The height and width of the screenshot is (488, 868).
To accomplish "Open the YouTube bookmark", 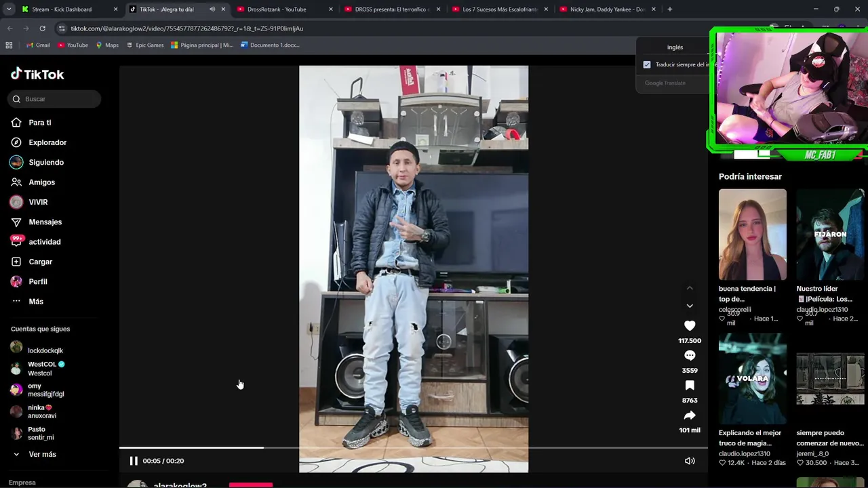I will pyautogui.click(x=73, y=45).
